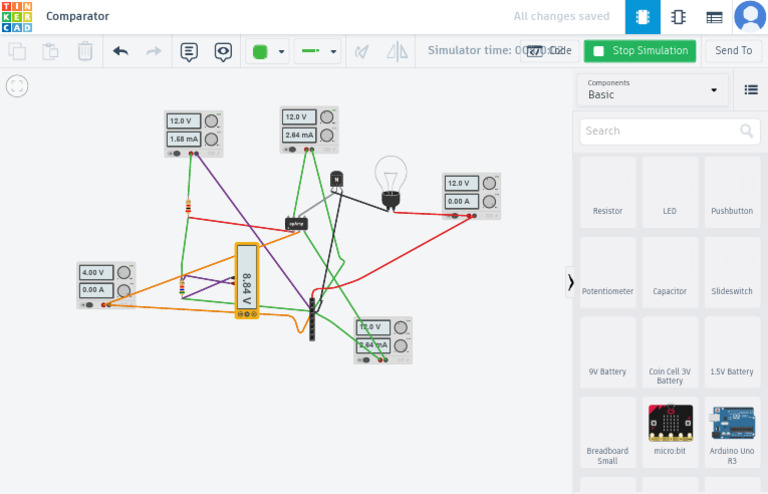Select the Coin Cell 3V Battery component

click(670, 353)
